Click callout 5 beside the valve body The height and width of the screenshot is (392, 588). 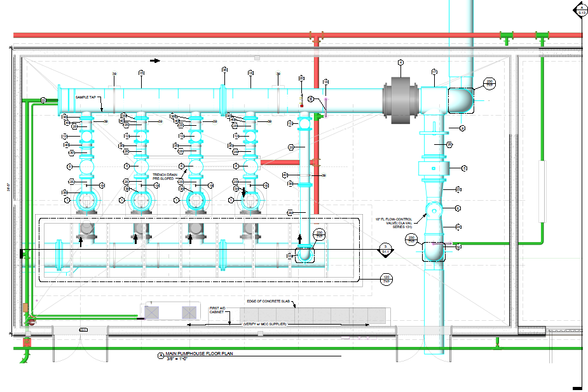tap(464, 168)
